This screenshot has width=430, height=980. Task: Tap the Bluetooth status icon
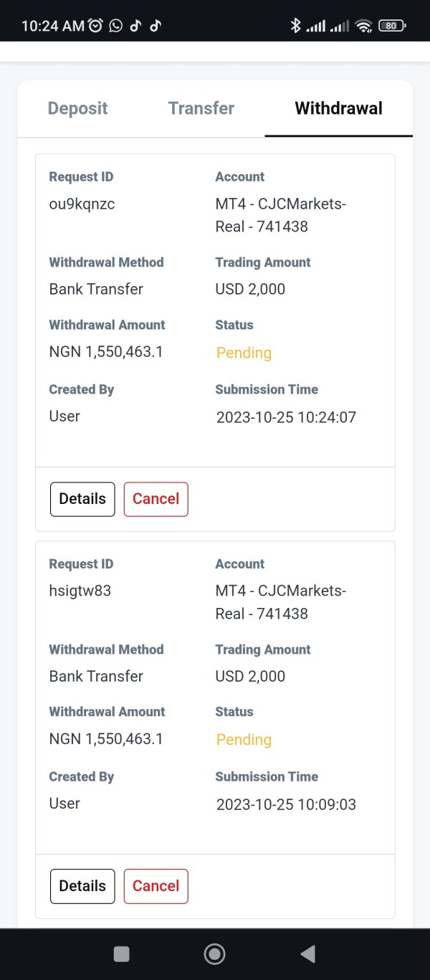click(x=295, y=26)
